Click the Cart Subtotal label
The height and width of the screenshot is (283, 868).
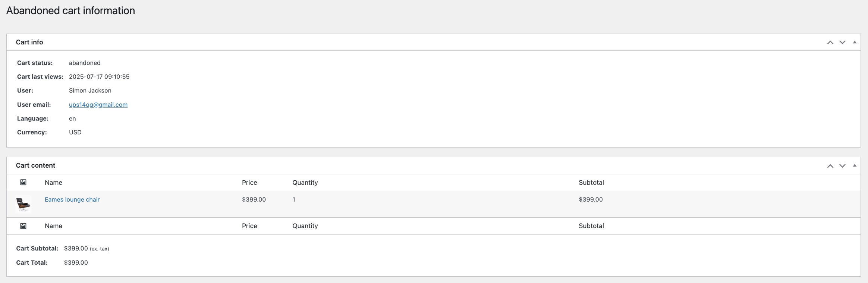(x=37, y=248)
